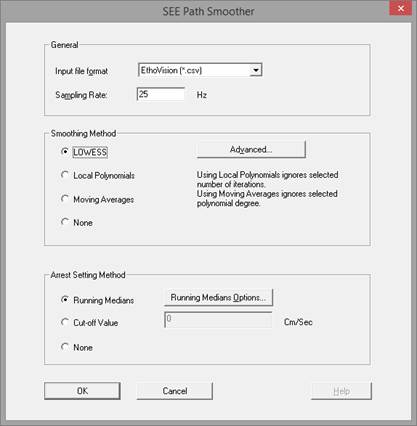The image size is (417, 426).
Task: Click the Sampling Rate label
Action: (x=81, y=95)
